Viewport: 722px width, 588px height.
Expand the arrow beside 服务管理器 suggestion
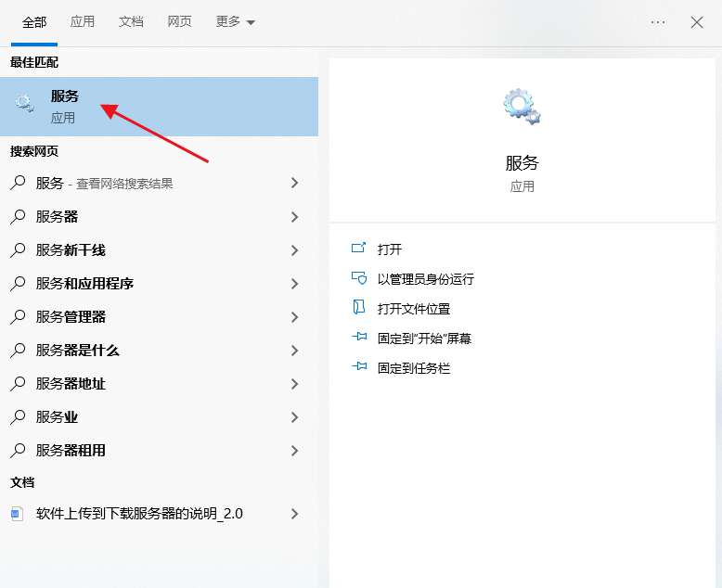pos(295,317)
